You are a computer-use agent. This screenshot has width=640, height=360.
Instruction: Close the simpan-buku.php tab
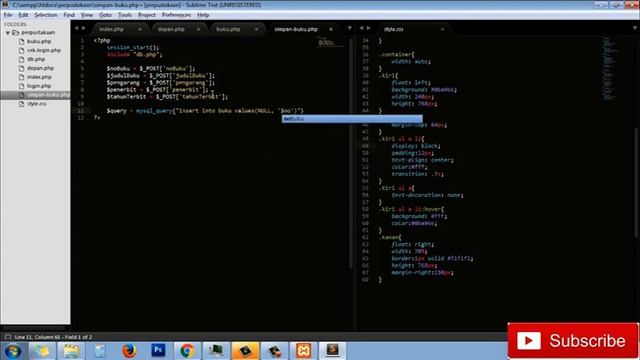pyautogui.click(x=331, y=29)
